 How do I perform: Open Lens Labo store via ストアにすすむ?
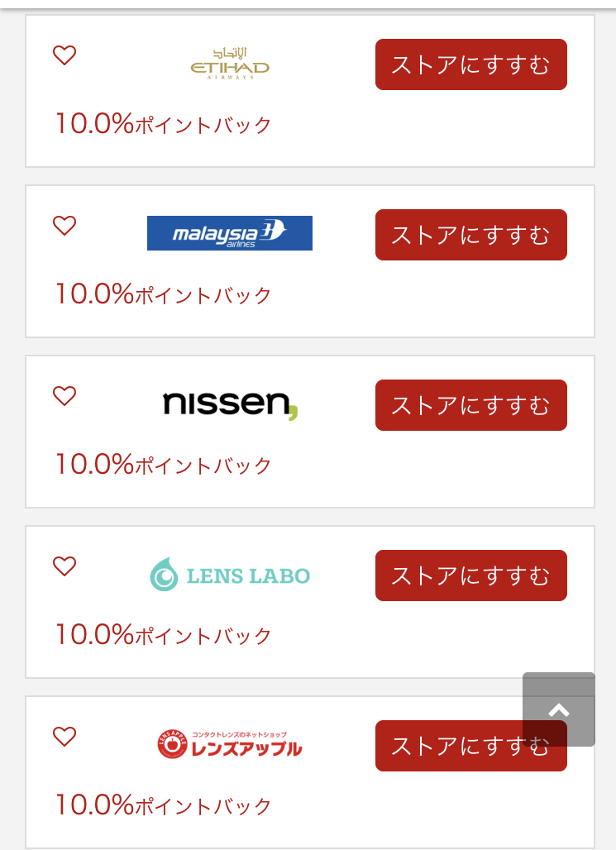click(470, 575)
